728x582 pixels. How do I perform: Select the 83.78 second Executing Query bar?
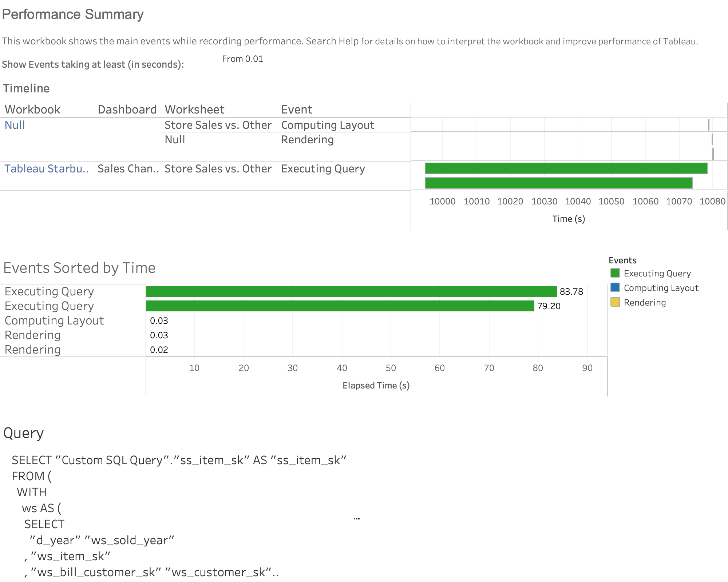[x=351, y=291]
